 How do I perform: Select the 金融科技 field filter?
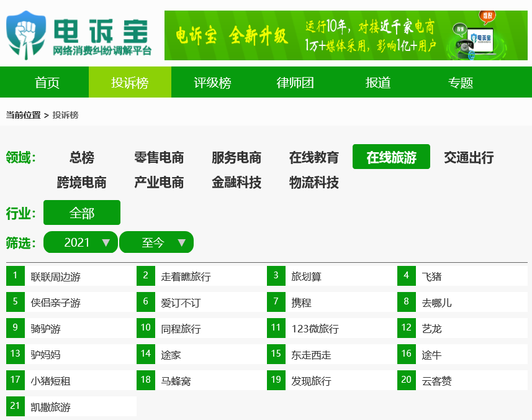pos(237,182)
